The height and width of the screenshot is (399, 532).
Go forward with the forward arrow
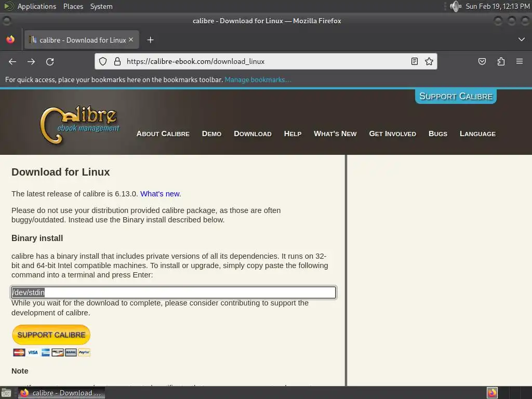tap(31, 61)
